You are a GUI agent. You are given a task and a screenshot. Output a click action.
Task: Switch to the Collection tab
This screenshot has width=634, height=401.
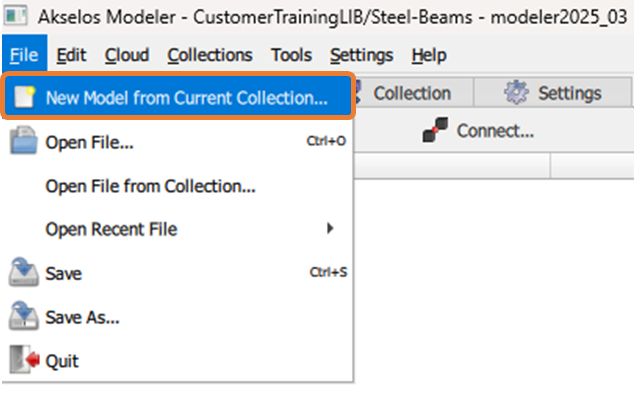pyautogui.click(x=412, y=93)
